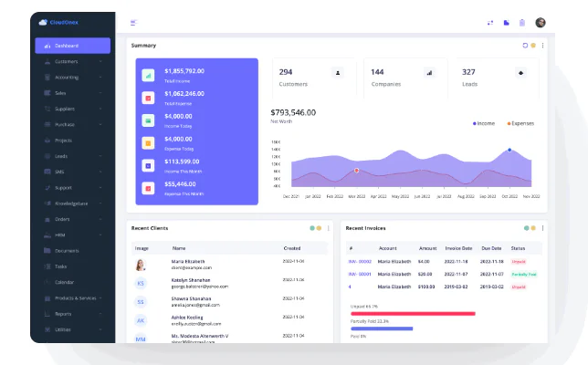Toggle Income series in chart legend
The image size is (588, 365).
(x=484, y=123)
